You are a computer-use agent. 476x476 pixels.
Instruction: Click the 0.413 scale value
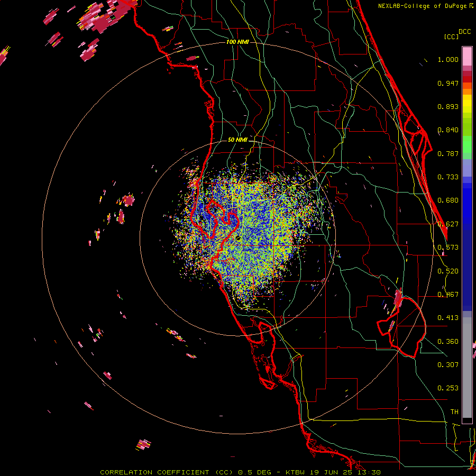pyautogui.click(x=448, y=318)
